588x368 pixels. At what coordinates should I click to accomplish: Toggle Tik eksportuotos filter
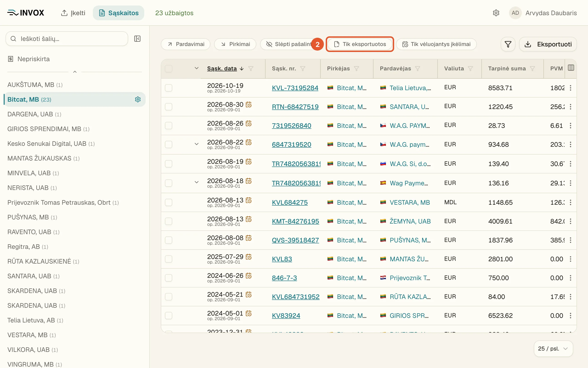360,44
